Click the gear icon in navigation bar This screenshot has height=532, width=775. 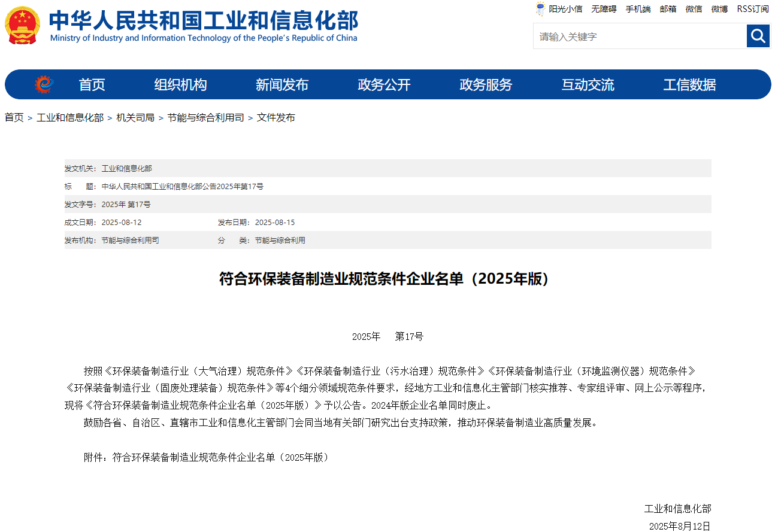(x=44, y=84)
